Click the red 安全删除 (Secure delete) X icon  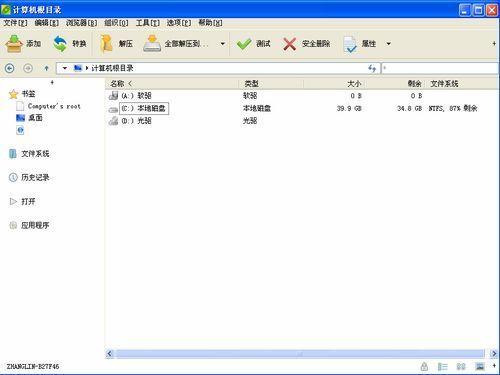click(x=289, y=44)
